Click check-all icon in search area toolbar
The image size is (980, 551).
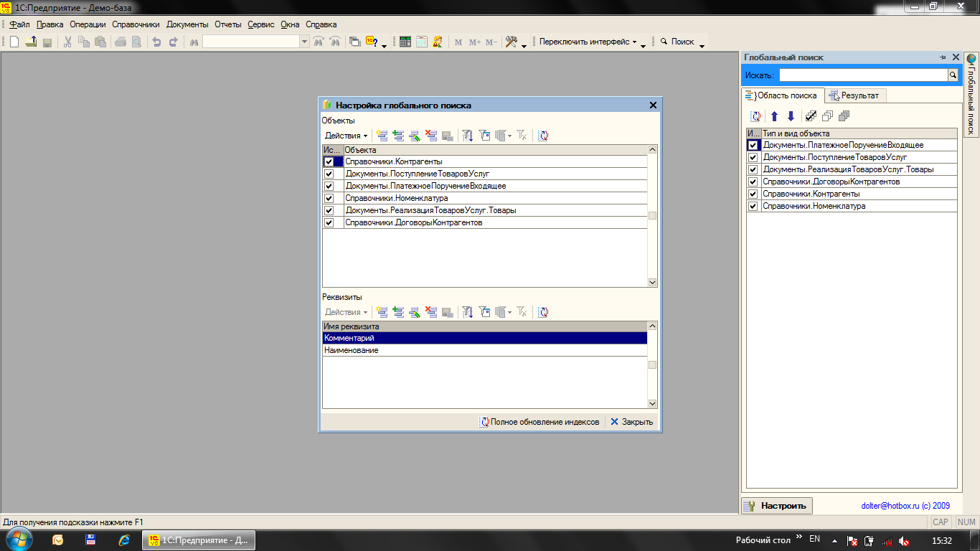(x=811, y=116)
